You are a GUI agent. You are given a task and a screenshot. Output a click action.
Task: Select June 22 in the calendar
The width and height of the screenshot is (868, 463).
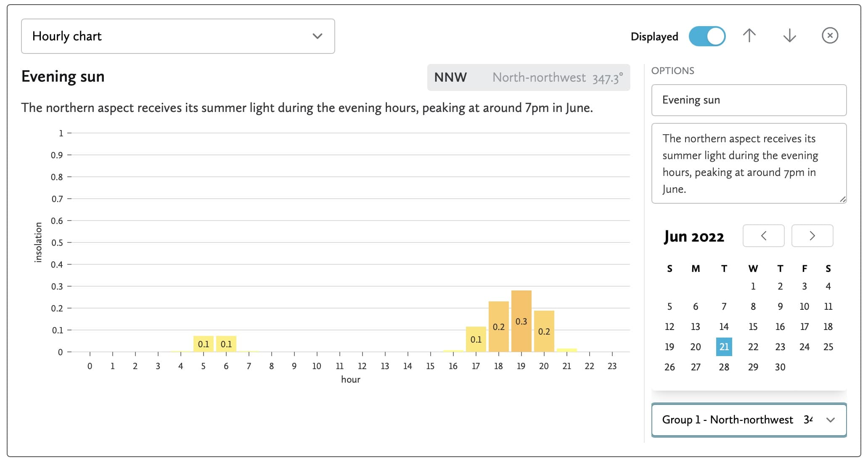point(753,347)
